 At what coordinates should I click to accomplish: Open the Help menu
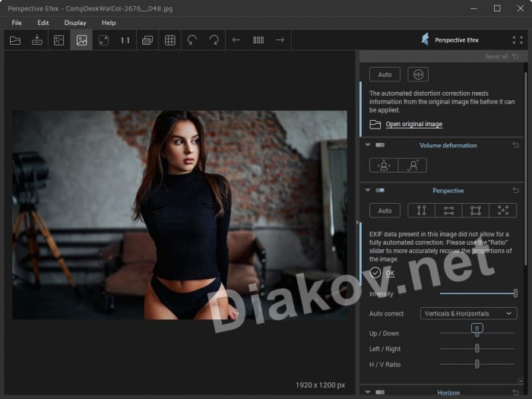(x=109, y=23)
